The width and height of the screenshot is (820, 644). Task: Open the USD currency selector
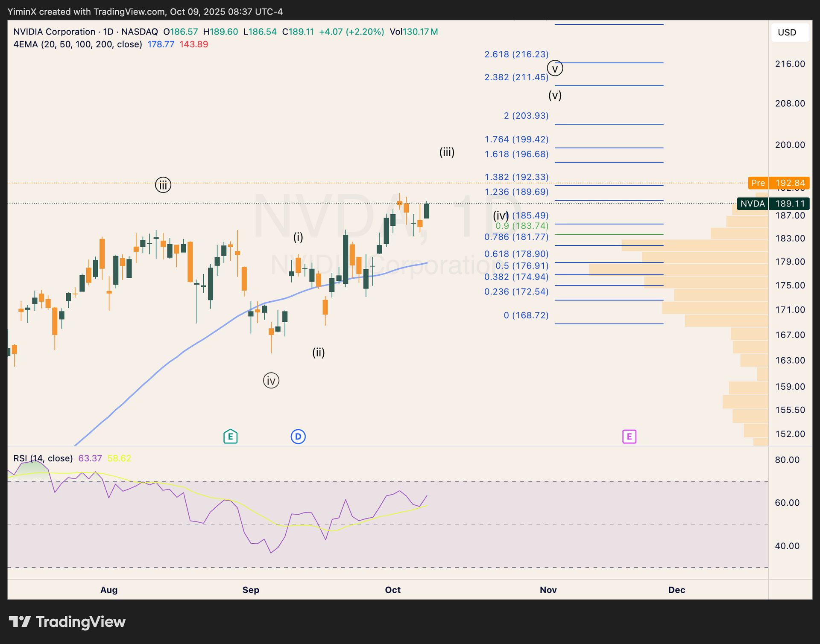coord(790,32)
